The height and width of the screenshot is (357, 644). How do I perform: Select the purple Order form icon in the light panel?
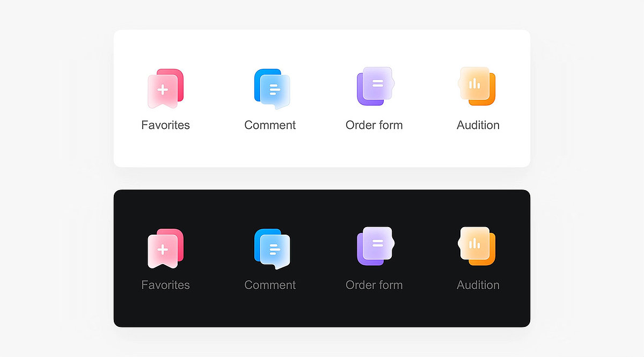[375, 86]
